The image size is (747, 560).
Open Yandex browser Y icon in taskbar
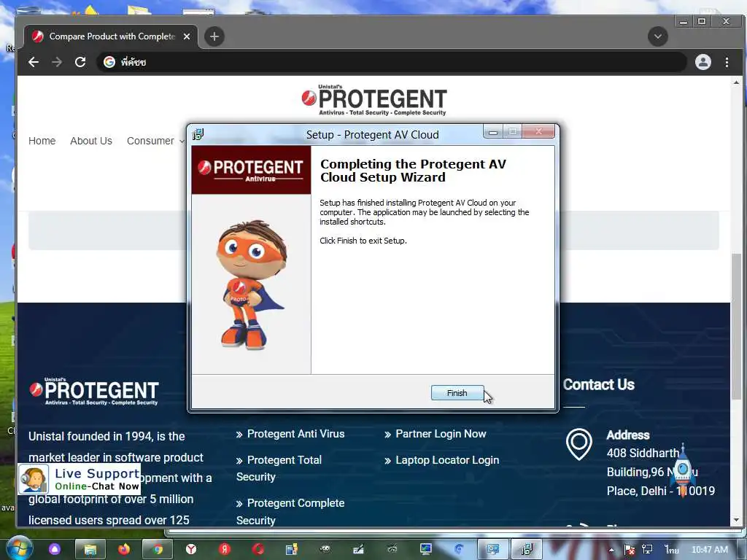[191, 550]
